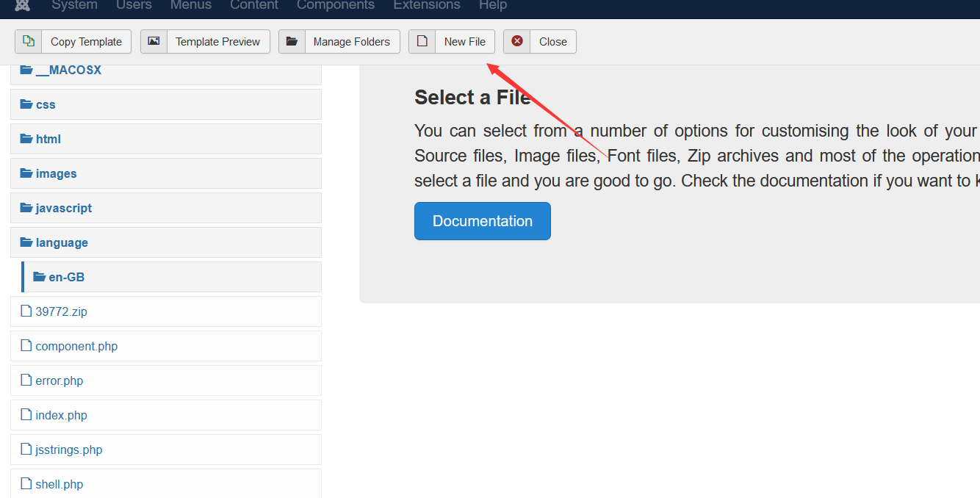
Task: Click the Joomla logo icon
Action: tap(23, 5)
